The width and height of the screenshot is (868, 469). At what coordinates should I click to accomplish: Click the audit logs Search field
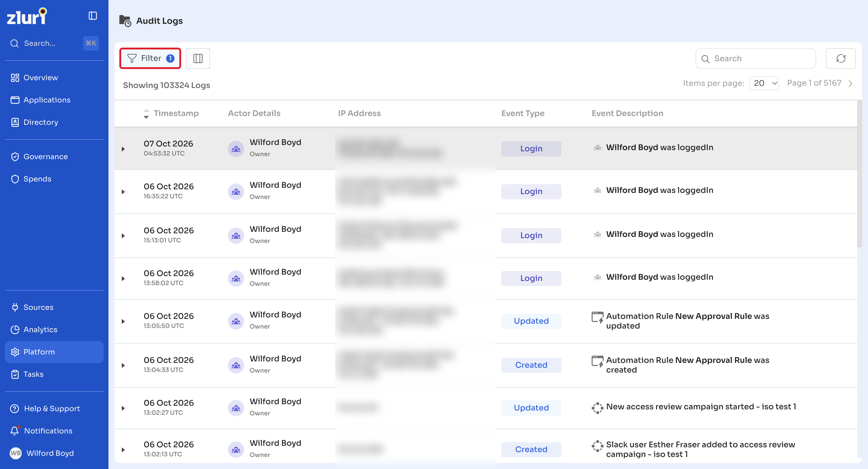(x=756, y=58)
